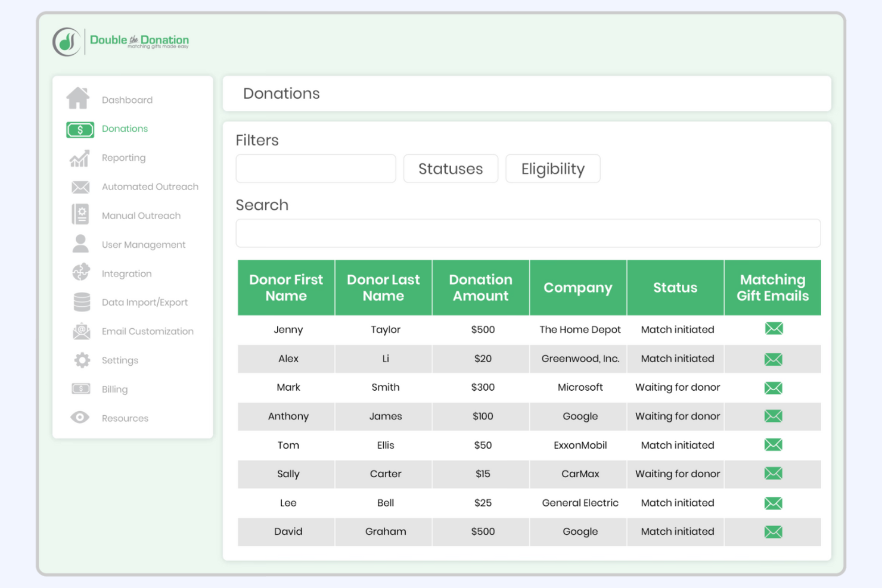Click the Statuses filter button
The width and height of the screenshot is (882, 588).
tap(451, 169)
